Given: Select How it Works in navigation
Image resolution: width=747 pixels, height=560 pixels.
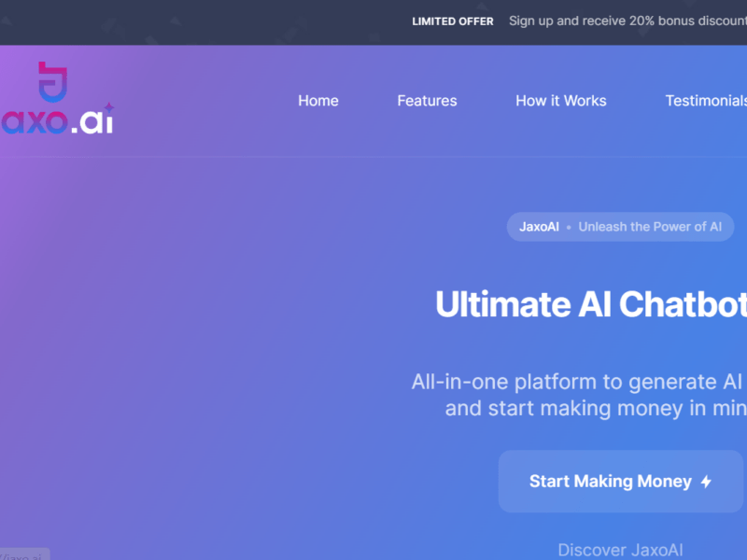Looking at the screenshot, I should click(x=561, y=101).
